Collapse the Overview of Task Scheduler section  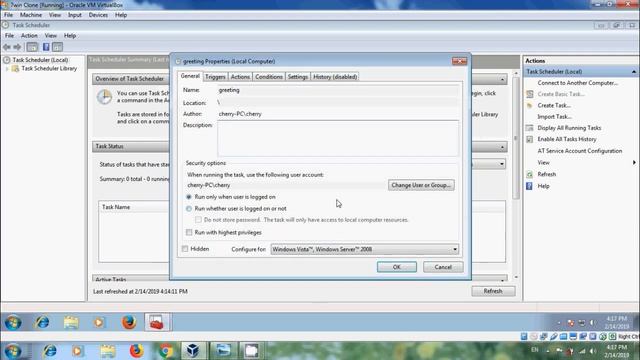click(x=502, y=79)
